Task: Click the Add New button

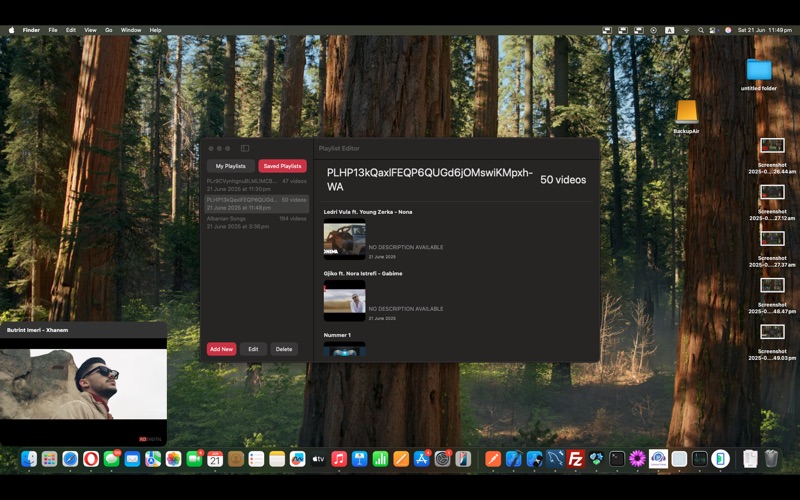Action: [x=221, y=349]
